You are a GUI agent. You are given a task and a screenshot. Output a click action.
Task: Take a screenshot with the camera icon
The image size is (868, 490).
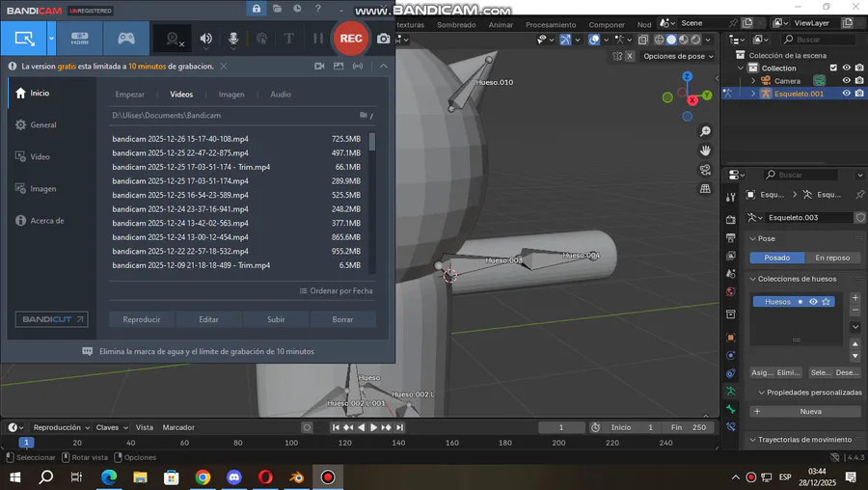pos(383,39)
